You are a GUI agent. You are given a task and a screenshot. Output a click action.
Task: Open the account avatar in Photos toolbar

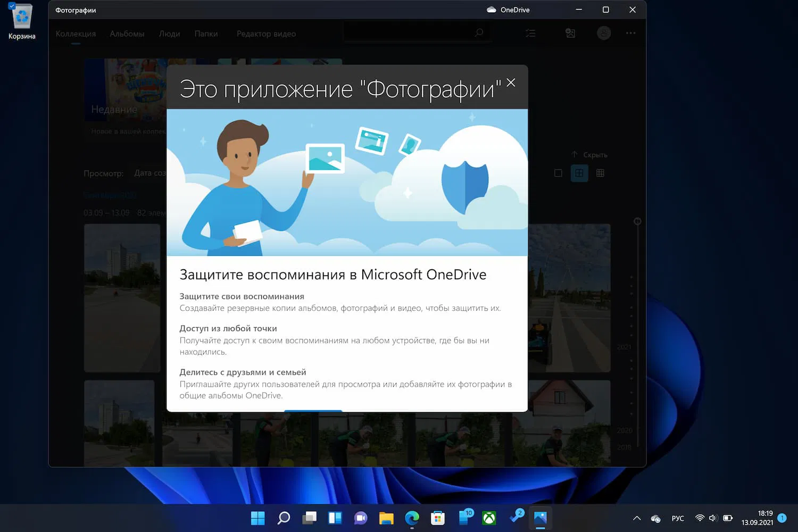pyautogui.click(x=604, y=33)
